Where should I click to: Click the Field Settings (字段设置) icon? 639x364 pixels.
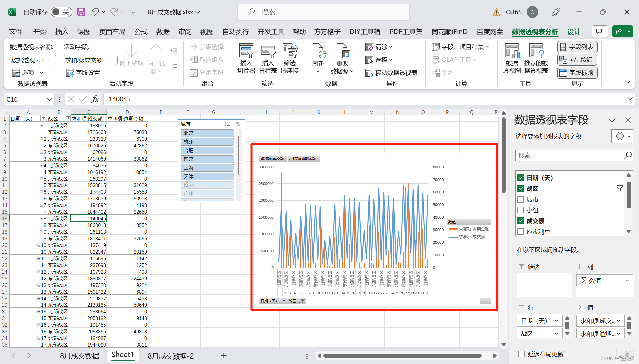70,73
